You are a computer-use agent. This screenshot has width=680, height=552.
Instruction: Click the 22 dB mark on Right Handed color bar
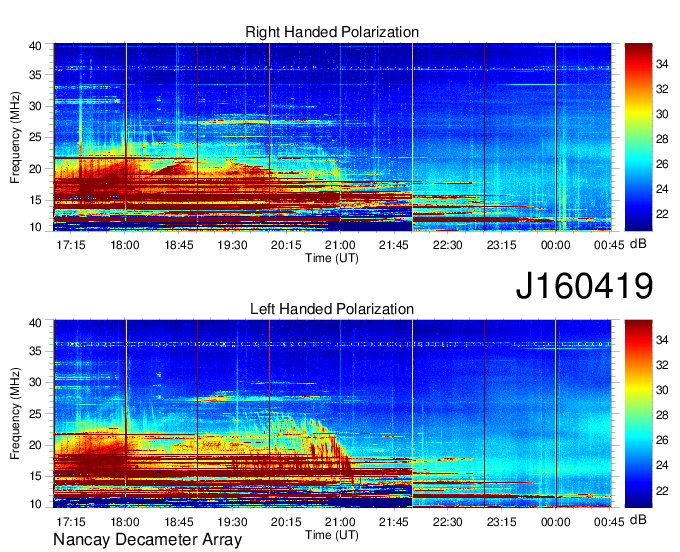point(662,214)
